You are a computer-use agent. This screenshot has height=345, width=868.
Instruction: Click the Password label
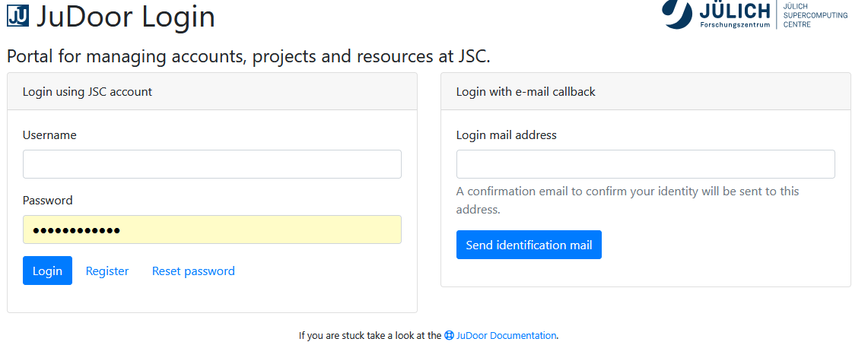click(48, 201)
